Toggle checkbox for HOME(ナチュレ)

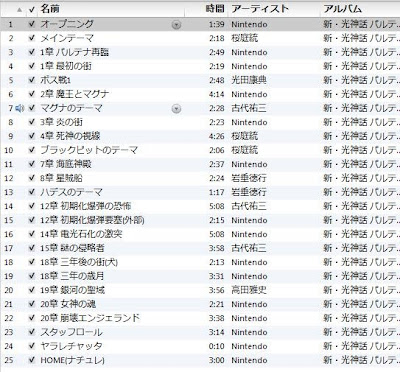point(32,360)
